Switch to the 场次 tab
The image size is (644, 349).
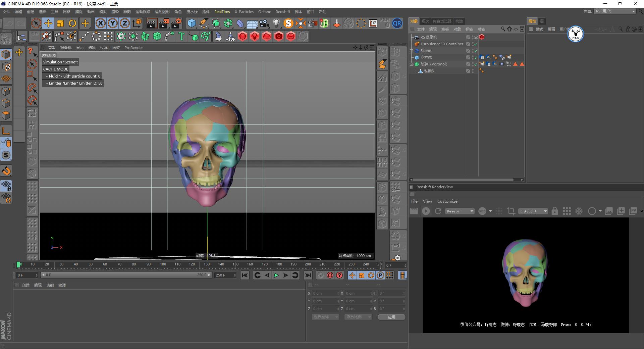[425, 21]
